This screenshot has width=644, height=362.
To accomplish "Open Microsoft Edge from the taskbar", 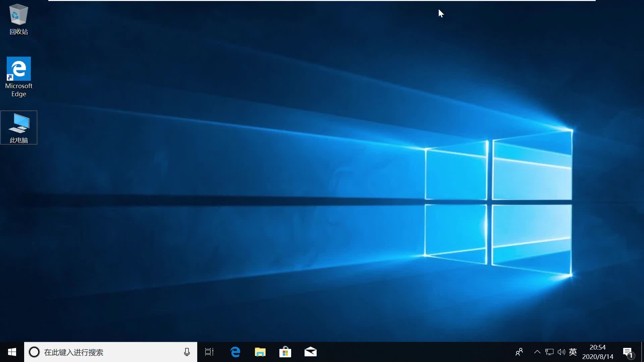I will point(235,352).
